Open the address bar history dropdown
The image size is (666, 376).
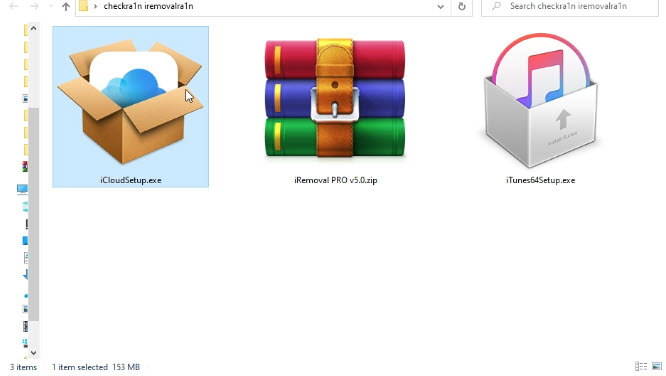point(440,6)
